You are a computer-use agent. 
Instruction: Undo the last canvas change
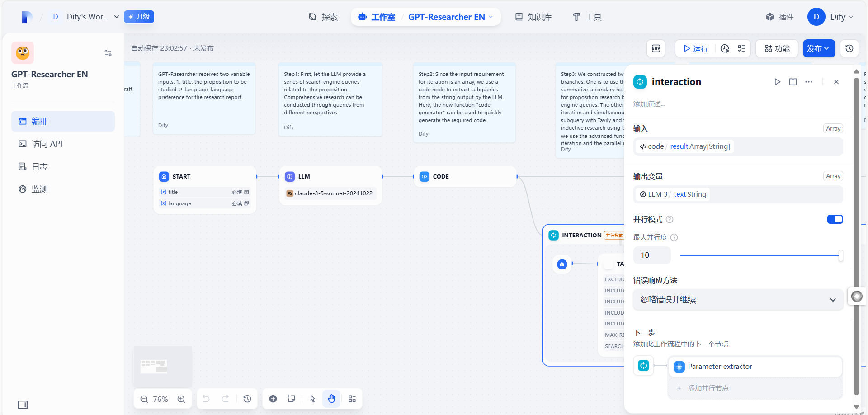[206, 399]
